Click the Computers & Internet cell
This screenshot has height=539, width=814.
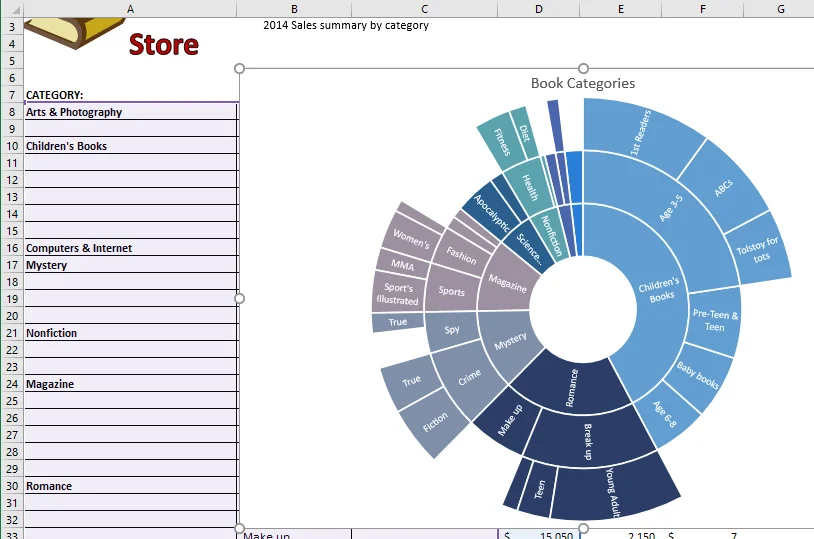131,248
